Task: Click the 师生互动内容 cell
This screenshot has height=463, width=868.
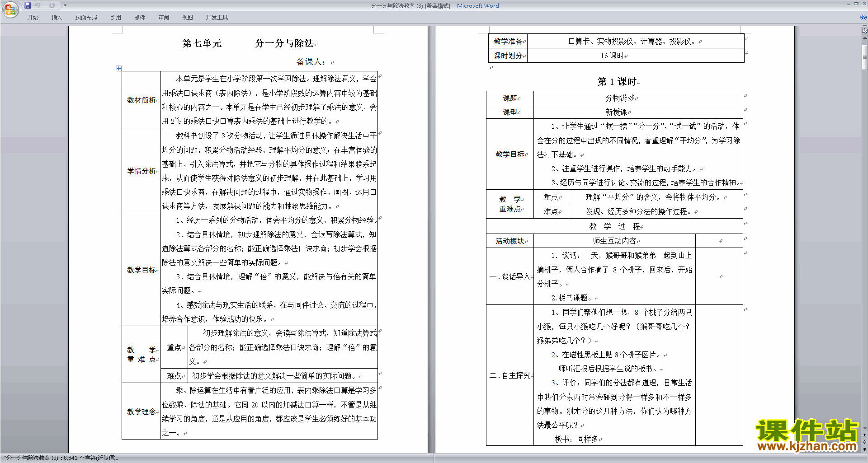Action: [615, 241]
